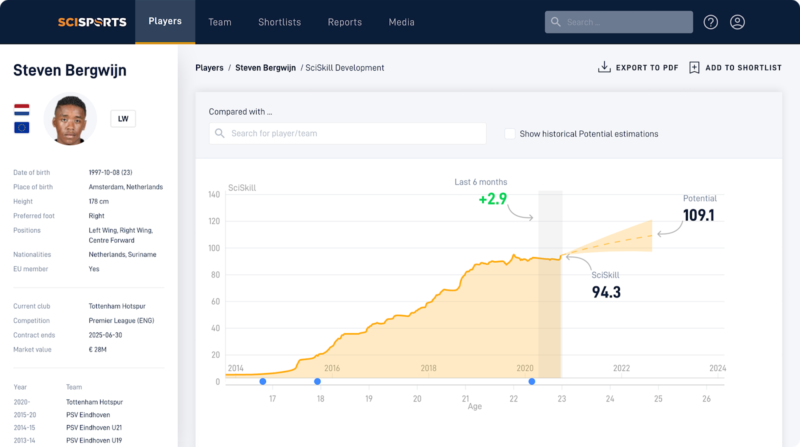Click the Steven Bergwijn sidebar heading
The image size is (800, 447).
pyautogui.click(x=70, y=70)
